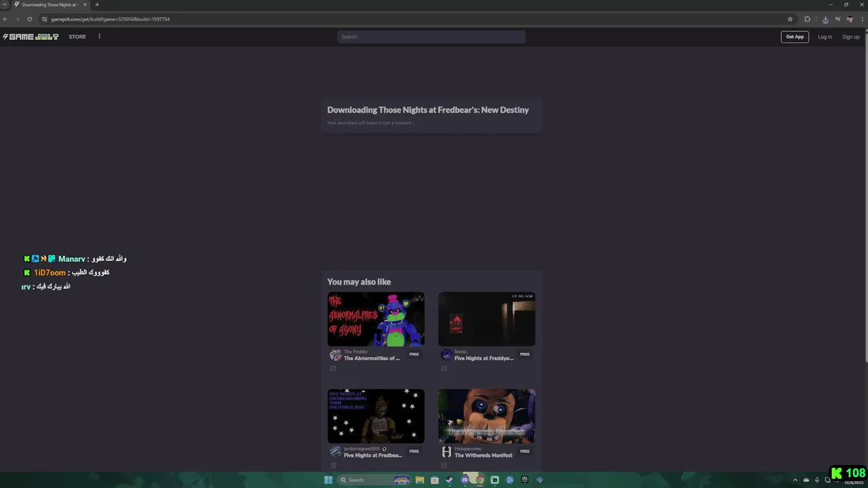
Task: Focus the Game Jolt search field
Action: (431, 37)
